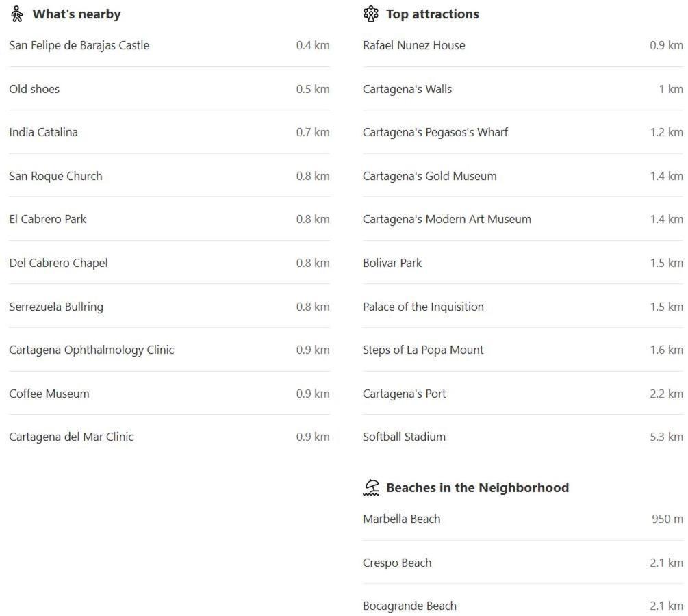The image size is (688, 616).
Task: Click Rafael Nunez House
Action: tap(413, 45)
